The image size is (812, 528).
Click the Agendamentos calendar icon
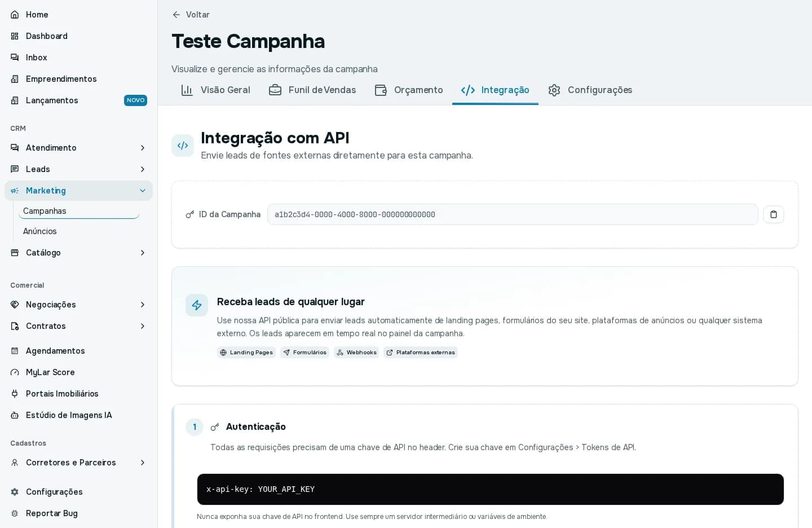pos(15,351)
